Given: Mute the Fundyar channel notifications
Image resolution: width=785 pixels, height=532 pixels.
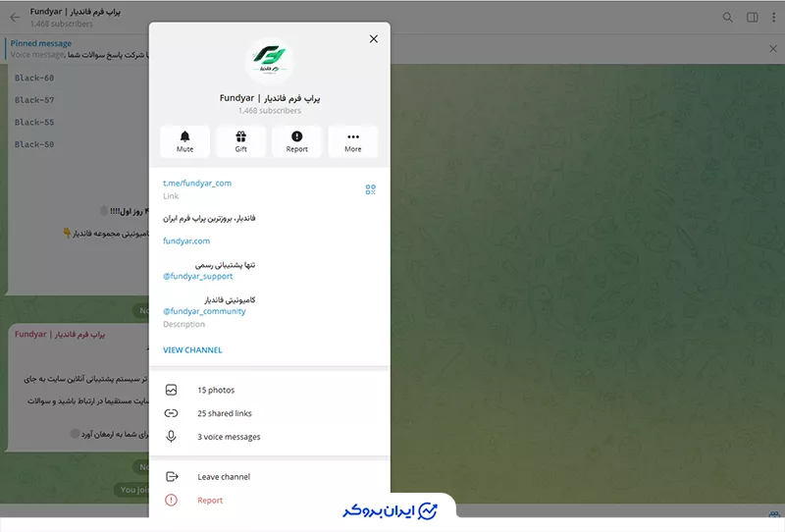Looking at the screenshot, I should coord(184,141).
